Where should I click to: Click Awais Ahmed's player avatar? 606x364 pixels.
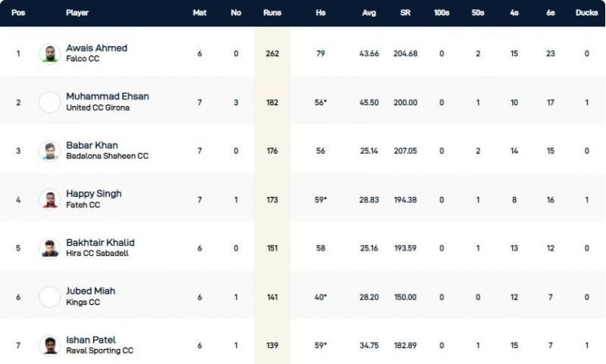pos(49,54)
